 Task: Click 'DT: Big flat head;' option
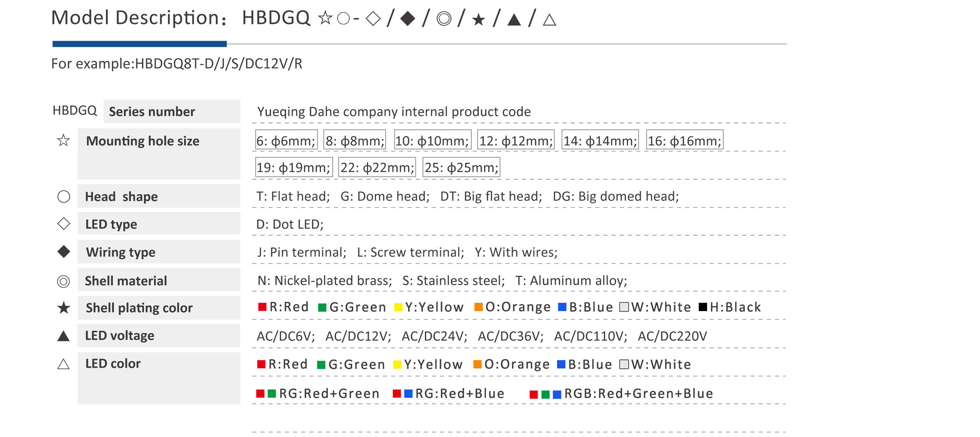point(491,196)
